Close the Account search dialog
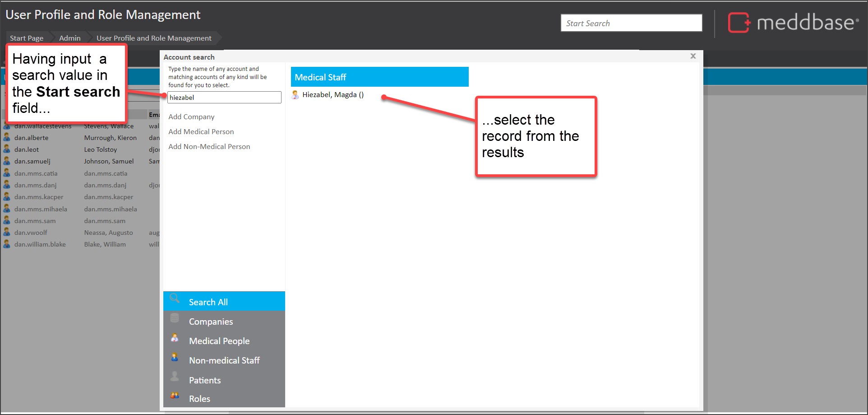 [x=693, y=56]
